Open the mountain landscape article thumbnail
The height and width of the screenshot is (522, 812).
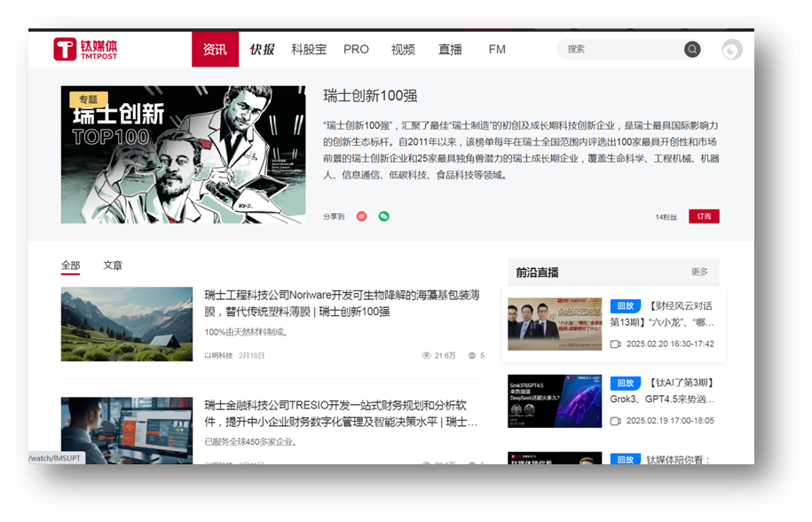pyautogui.click(x=127, y=324)
